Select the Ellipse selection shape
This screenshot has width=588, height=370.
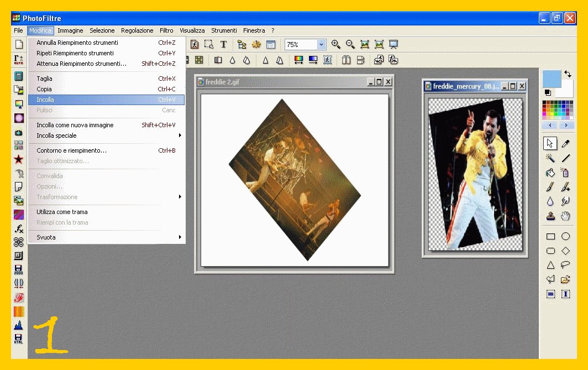click(x=565, y=236)
